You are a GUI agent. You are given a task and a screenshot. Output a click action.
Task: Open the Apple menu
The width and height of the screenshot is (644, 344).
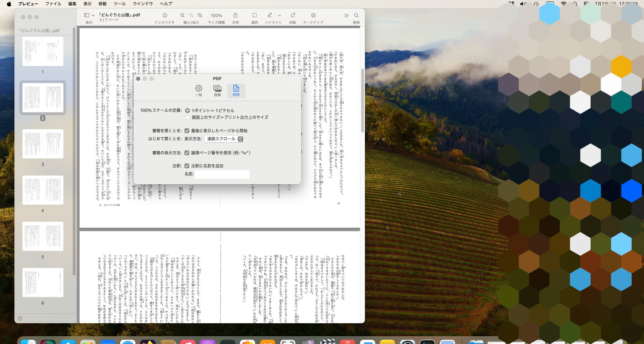tap(9, 4)
